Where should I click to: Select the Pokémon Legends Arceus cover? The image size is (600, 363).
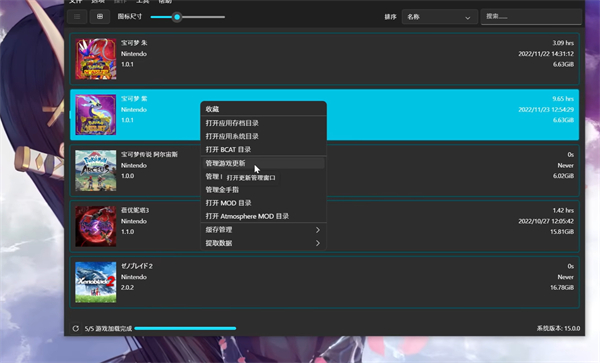tap(96, 171)
